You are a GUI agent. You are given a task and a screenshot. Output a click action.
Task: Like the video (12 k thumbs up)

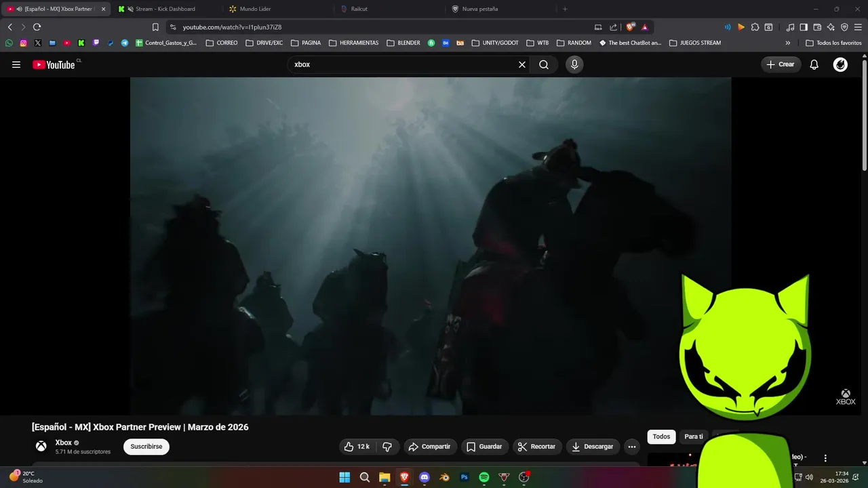pos(356,447)
